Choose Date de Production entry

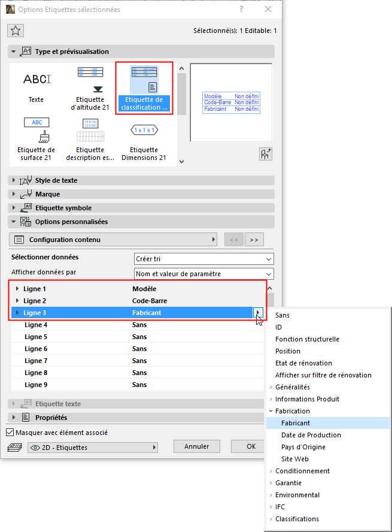click(x=311, y=435)
